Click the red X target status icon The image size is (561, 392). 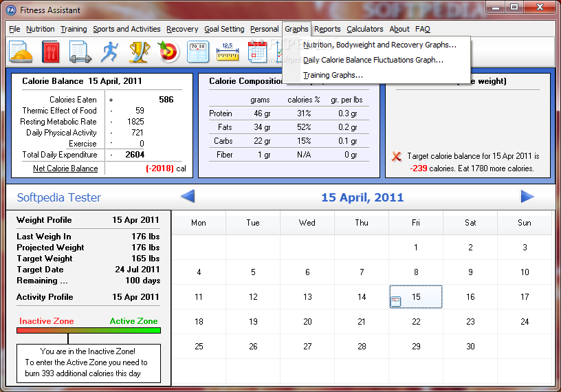coord(397,156)
